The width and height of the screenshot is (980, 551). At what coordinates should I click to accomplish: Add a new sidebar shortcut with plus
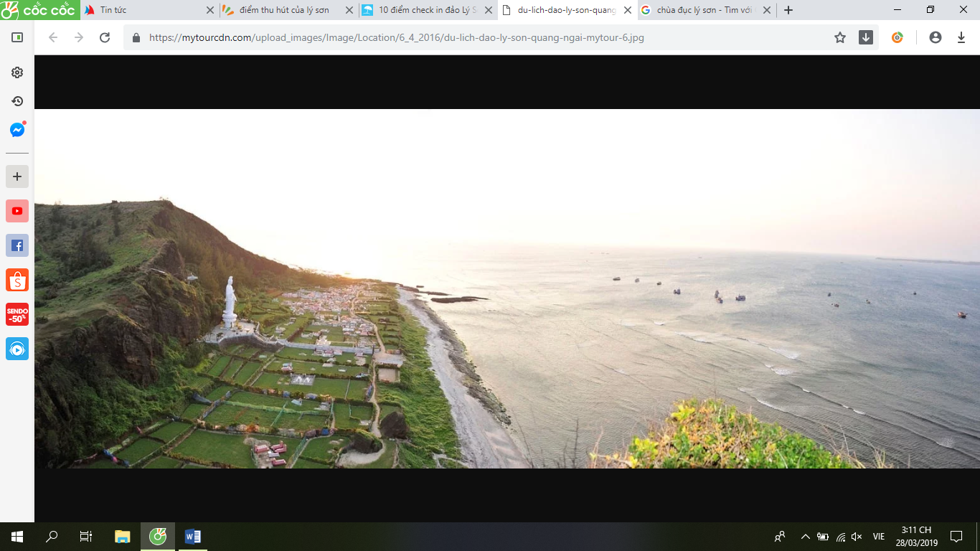point(17,176)
